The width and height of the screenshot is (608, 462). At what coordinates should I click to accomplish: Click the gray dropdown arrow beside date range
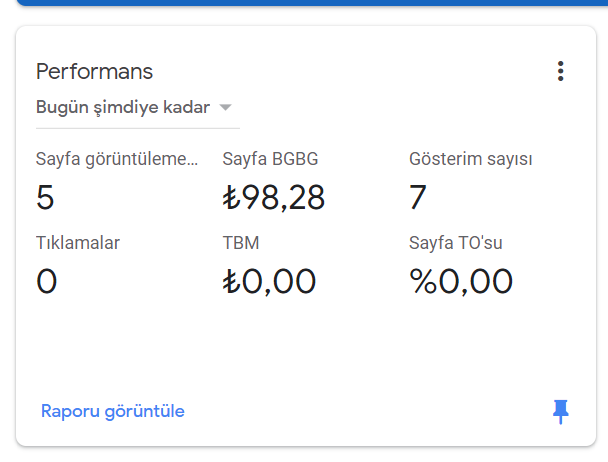pyautogui.click(x=225, y=107)
